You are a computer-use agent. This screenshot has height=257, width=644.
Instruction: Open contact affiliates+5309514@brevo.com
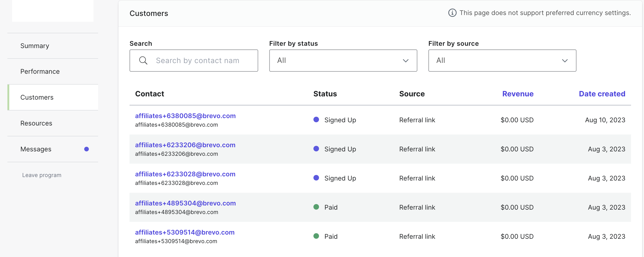tap(185, 233)
